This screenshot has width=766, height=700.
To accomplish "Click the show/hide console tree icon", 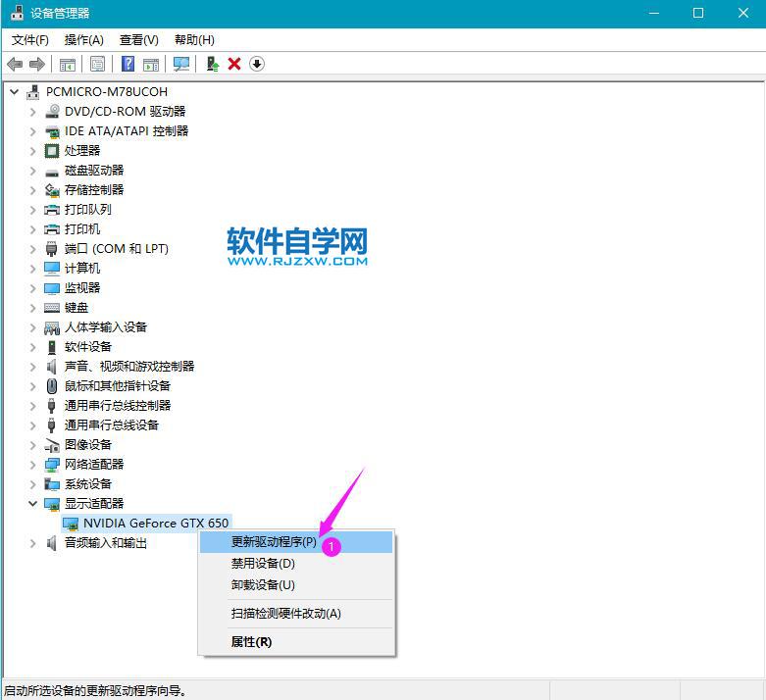I will point(68,64).
